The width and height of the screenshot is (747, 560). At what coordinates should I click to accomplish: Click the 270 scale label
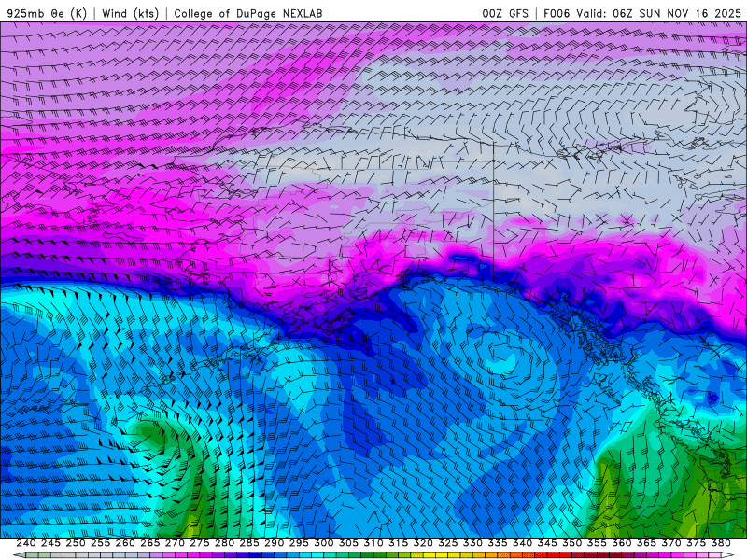(175, 543)
